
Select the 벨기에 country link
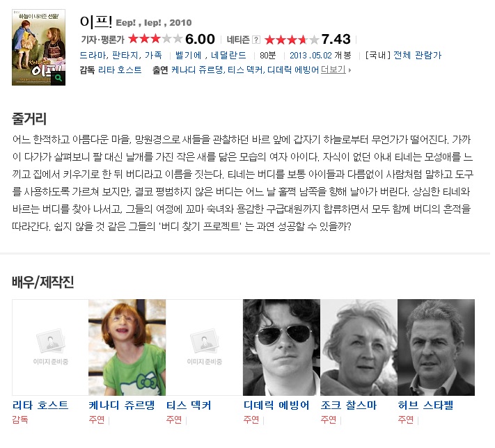click(x=189, y=56)
